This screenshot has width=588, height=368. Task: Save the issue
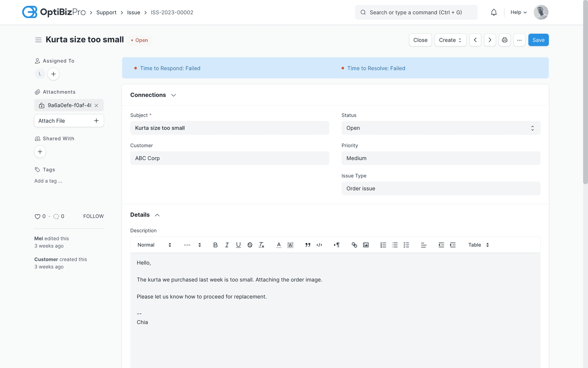(538, 40)
